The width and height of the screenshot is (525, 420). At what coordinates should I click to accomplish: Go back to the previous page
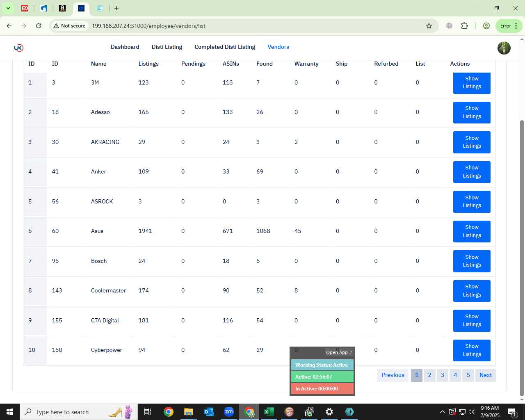click(9, 26)
